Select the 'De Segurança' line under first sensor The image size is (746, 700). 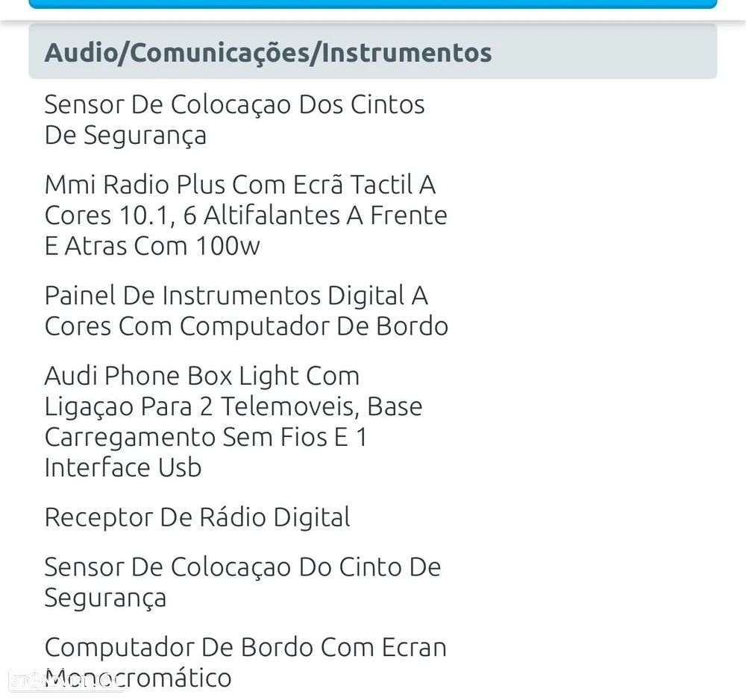click(125, 136)
